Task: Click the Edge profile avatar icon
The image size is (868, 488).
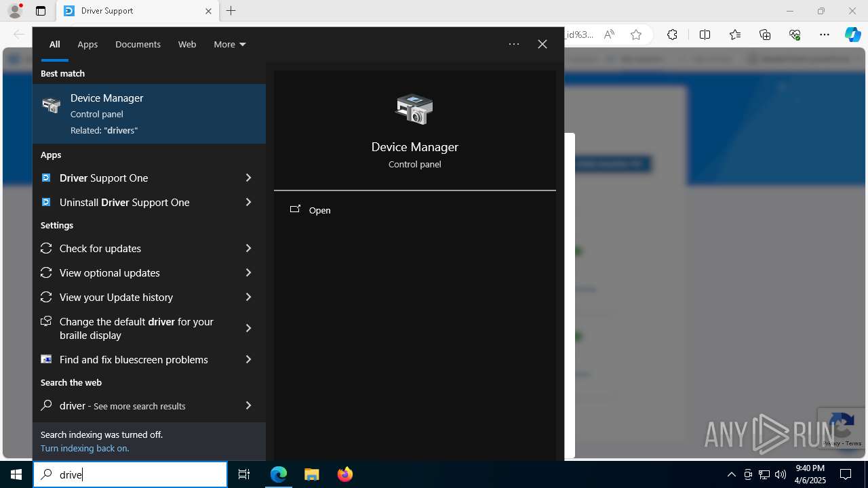Action: click(15, 11)
